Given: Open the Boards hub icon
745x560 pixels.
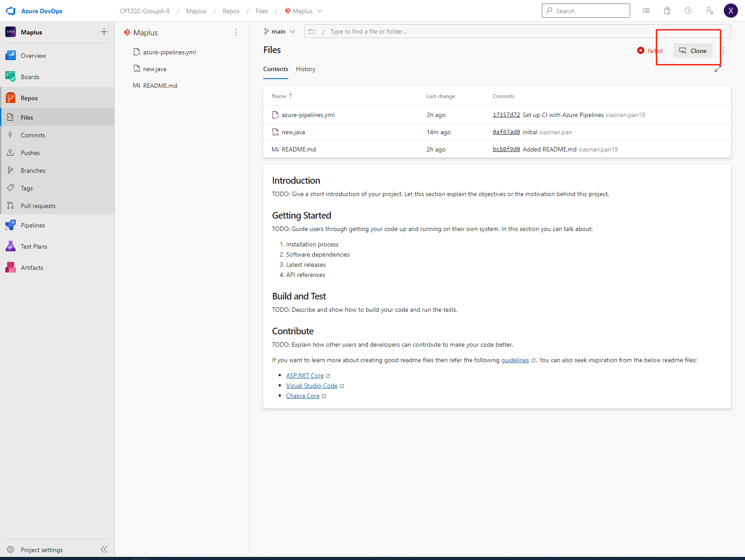Looking at the screenshot, I should pos(11,77).
